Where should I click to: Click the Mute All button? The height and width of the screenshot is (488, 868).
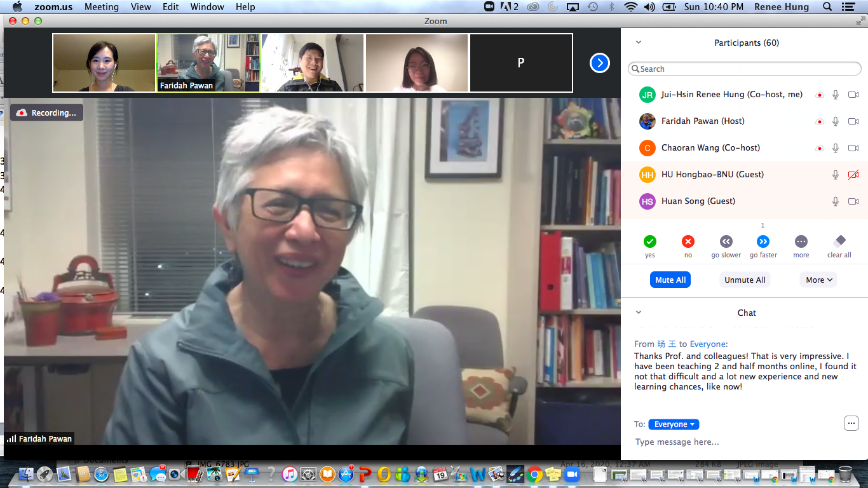tap(670, 280)
